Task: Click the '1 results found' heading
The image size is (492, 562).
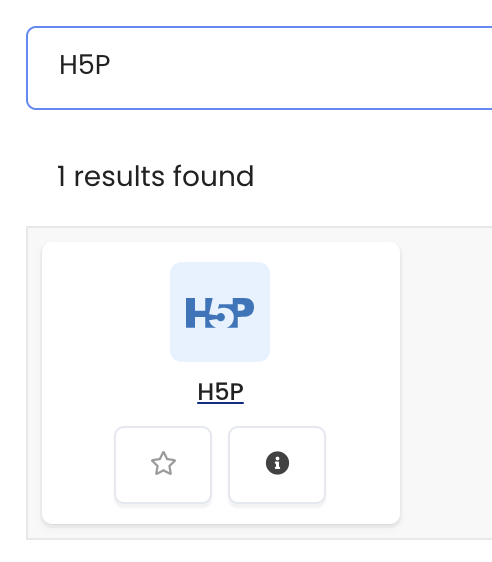Action: (155, 176)
